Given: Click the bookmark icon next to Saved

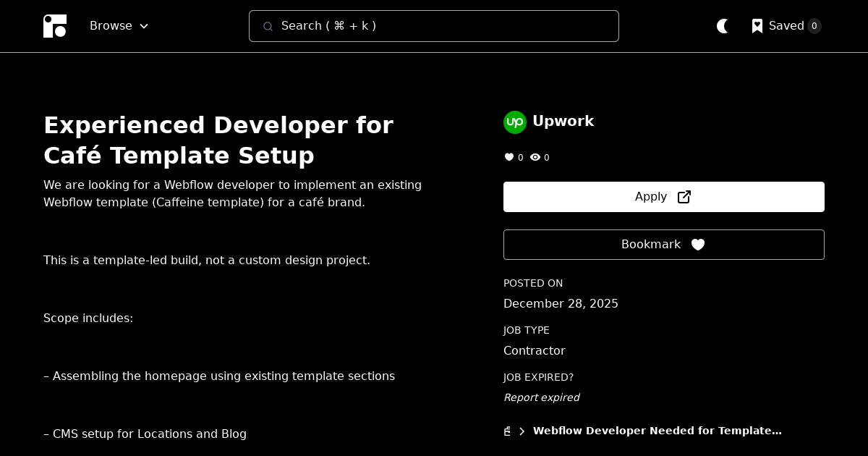Looking at the screenshot, I should pyautogui.click(x=757, y=26).
